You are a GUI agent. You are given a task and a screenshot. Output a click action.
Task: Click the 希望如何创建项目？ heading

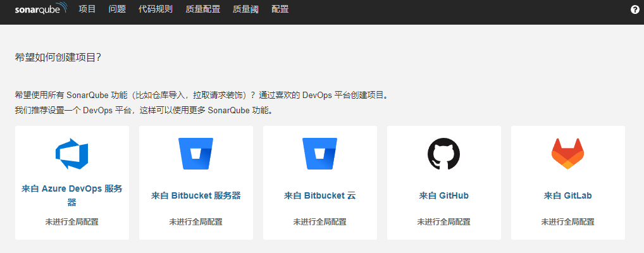pyautogui.click(x=58, y=58)
